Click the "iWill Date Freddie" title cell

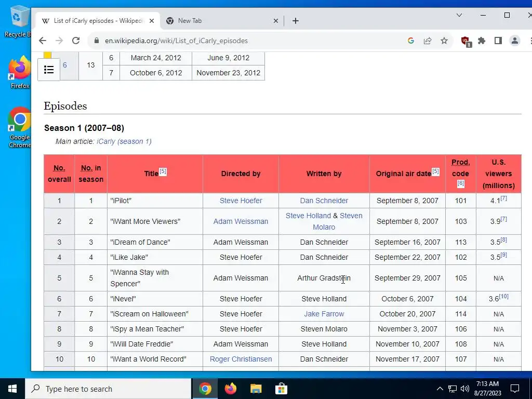155,344
